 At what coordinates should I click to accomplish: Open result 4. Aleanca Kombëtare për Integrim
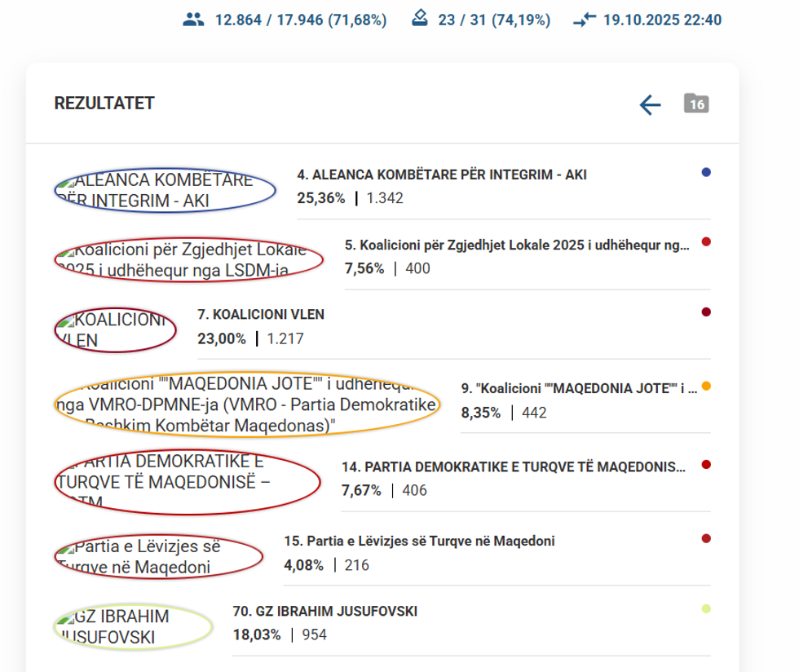pyautogui.click(x=441, y=175)
